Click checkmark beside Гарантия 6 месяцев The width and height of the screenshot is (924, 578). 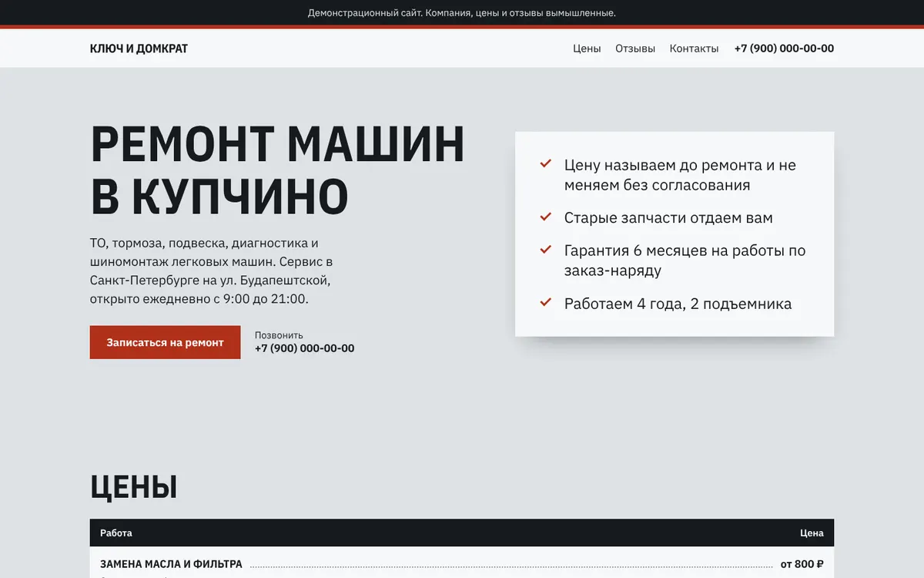point(546,250)
